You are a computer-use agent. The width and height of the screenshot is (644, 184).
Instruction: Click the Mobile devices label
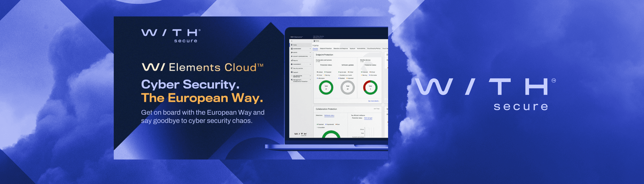[x=365, y=60]
